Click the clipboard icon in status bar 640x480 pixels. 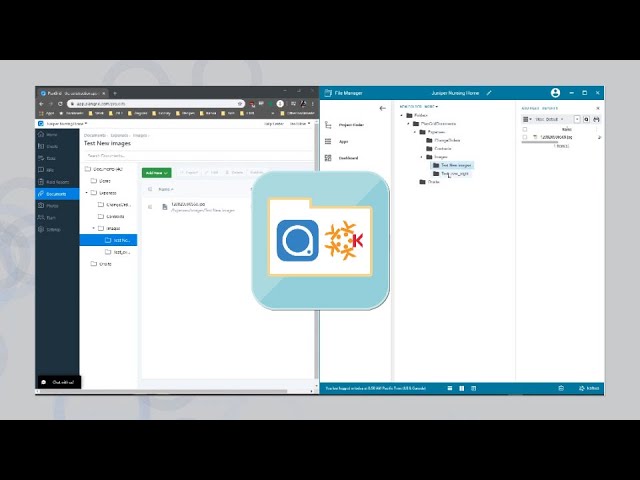[x=561, y=388]
